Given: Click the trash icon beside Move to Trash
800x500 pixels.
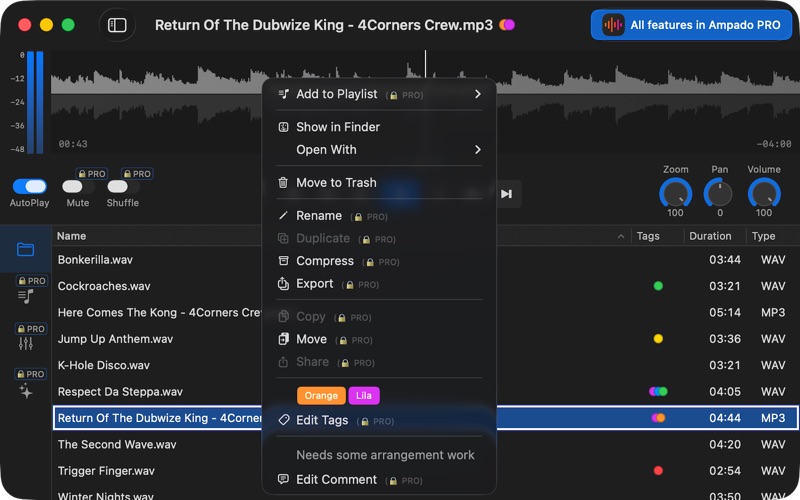Looking at the screenshot, I should coord(283,183).
